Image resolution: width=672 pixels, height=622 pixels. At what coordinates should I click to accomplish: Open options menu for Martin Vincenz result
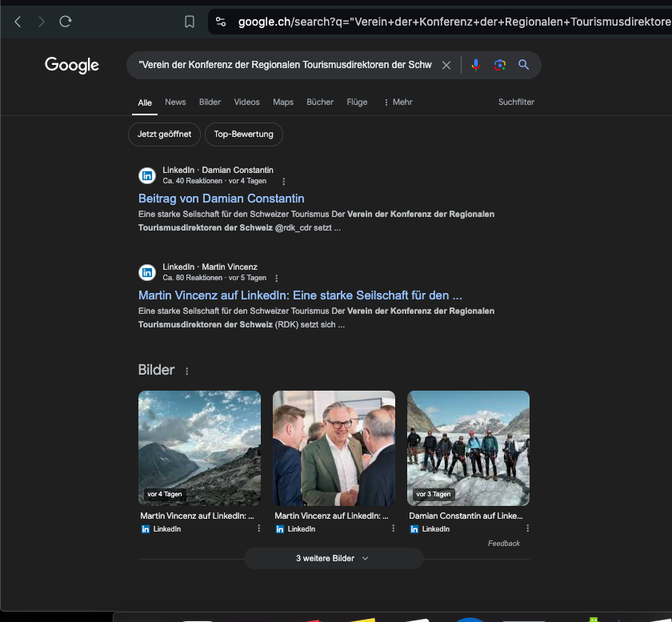point(277,279)
